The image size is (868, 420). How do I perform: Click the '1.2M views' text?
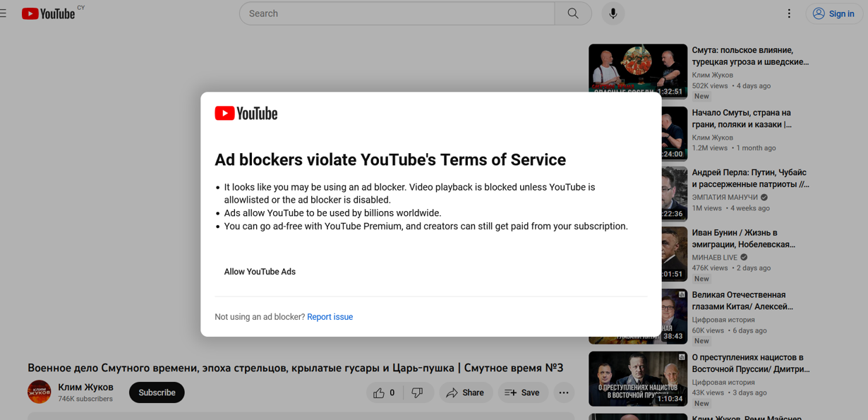(710, 148)
